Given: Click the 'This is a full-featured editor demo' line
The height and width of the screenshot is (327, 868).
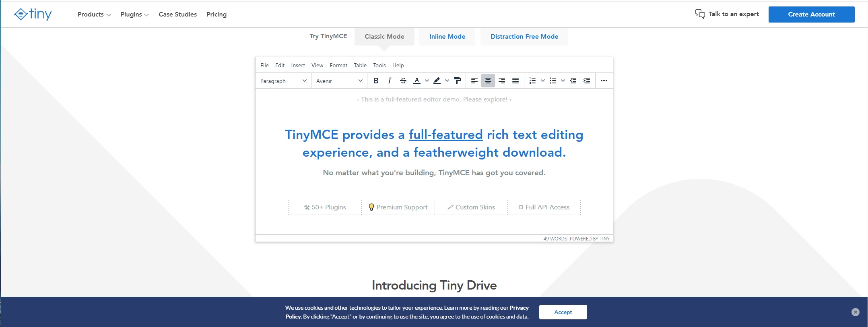Looking at the screenshot, I should [x=434, y=99].
